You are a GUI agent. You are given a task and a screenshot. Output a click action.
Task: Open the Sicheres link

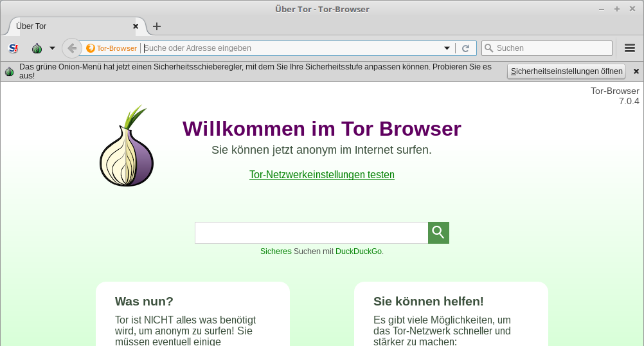(276, 251)
